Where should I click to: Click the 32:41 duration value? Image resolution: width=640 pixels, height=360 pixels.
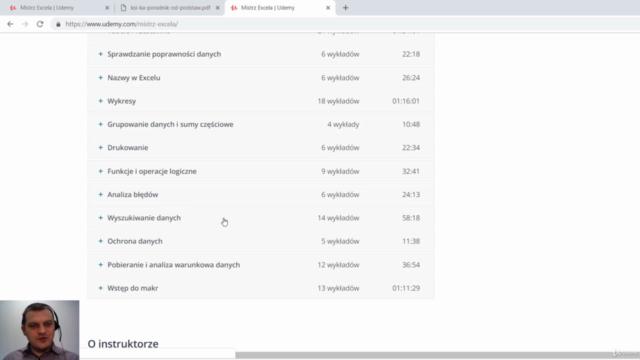[411, 171]
